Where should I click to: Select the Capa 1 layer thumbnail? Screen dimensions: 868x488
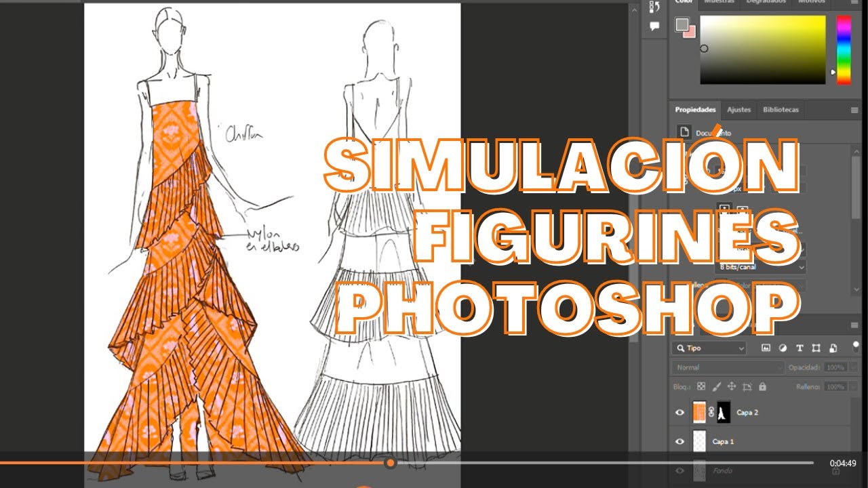698,441
